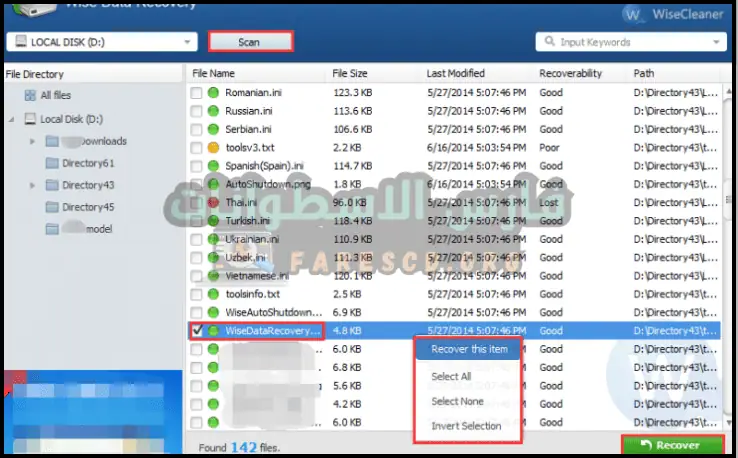Click the WiseCleaner brand text link
The height and width of the screenshot is (458, 738).
coord(688,15)
